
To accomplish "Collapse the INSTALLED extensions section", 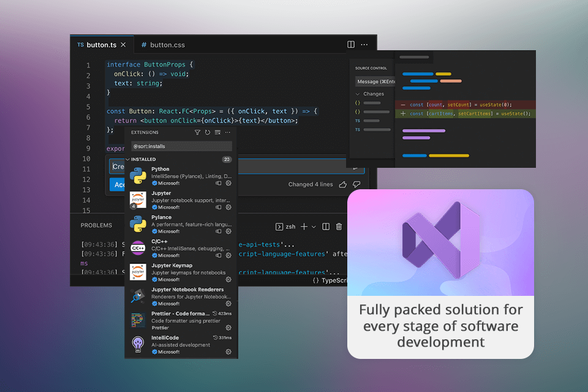I will tap(128, 159).
